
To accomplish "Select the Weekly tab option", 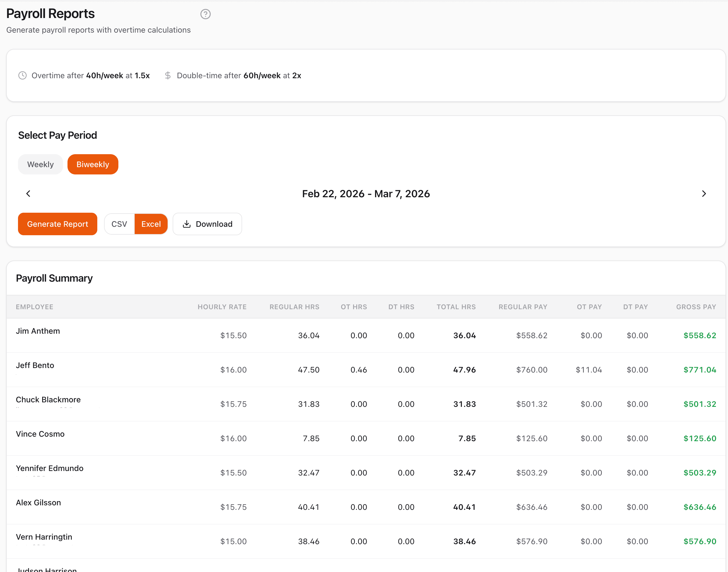I will 40,164.
